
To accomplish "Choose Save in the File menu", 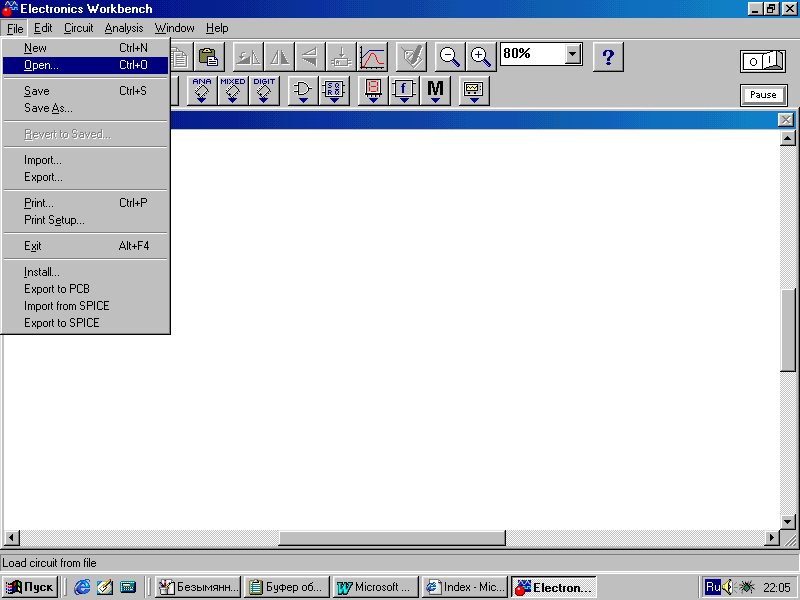I will pos(85,91).
